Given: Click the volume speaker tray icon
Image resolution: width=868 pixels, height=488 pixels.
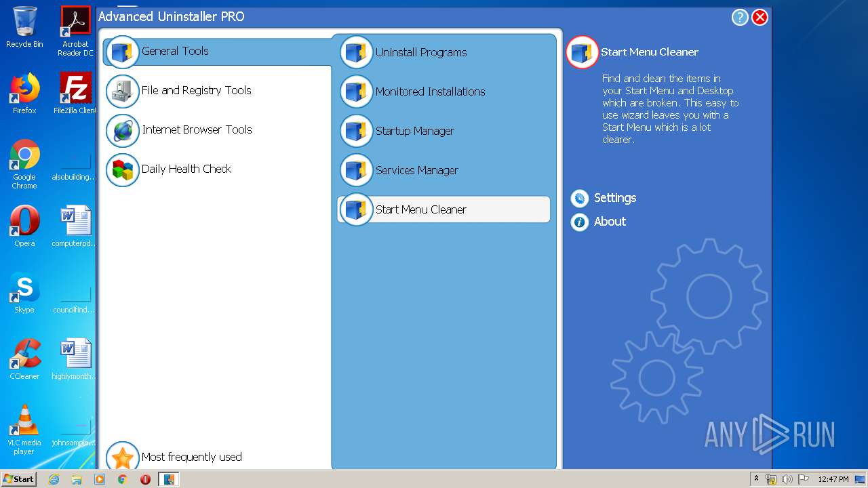Looking at the screenshot, I should click(787, 479).
